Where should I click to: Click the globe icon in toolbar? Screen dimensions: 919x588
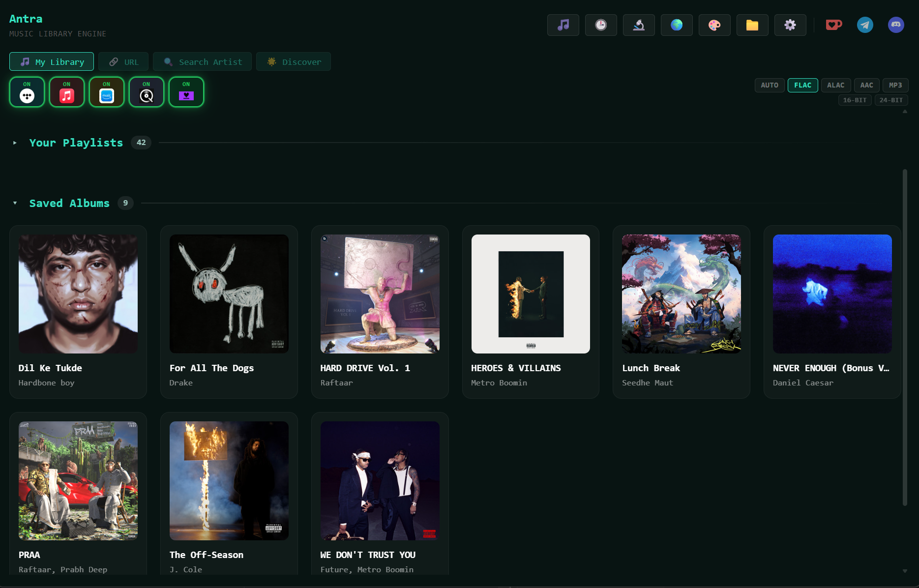coord(677,25)
